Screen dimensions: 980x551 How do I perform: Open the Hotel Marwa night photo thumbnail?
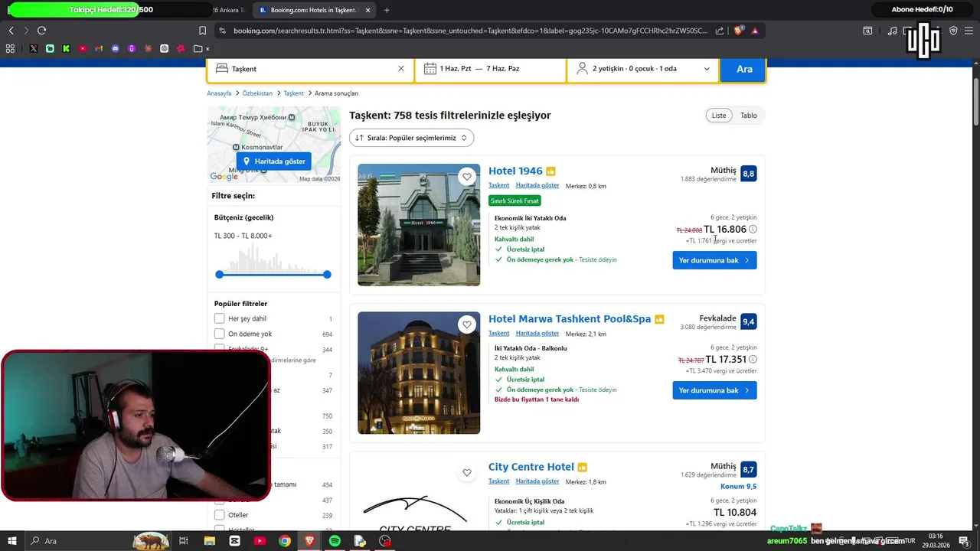(x=419, y=373)
